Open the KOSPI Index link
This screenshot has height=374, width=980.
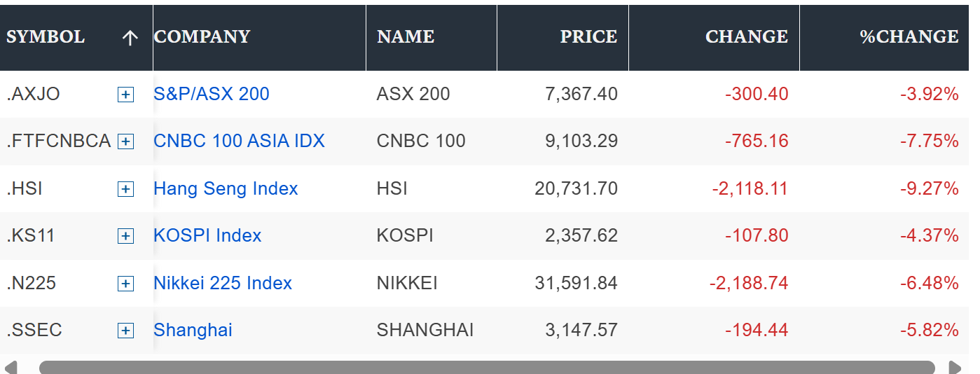[207, 235]
